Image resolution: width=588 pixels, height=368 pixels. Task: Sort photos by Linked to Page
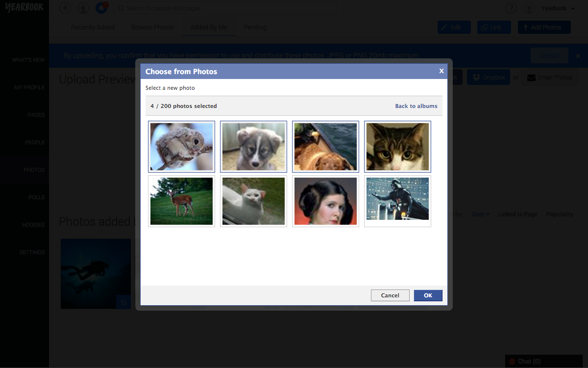coord(518,214)
